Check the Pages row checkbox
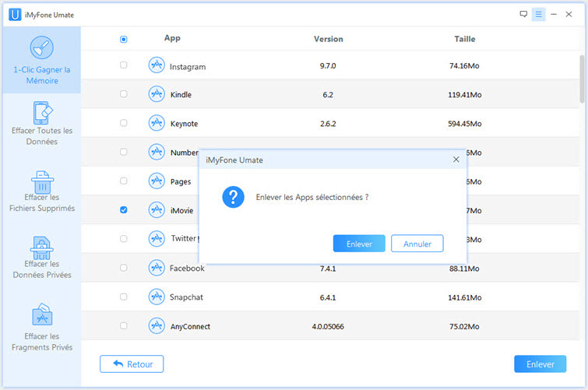The height and width of the screenshot is (390, 588). 123,181
